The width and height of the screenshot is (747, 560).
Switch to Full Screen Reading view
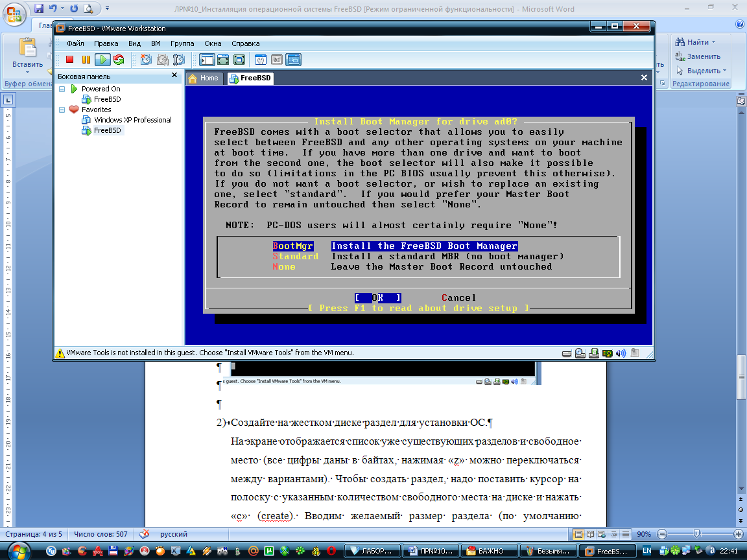[590, 534]
